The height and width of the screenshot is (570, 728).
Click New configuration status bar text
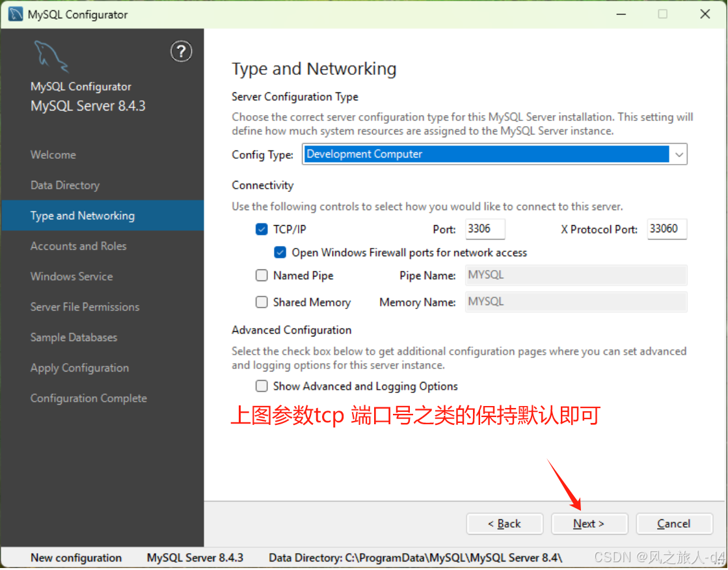point(76,558)
